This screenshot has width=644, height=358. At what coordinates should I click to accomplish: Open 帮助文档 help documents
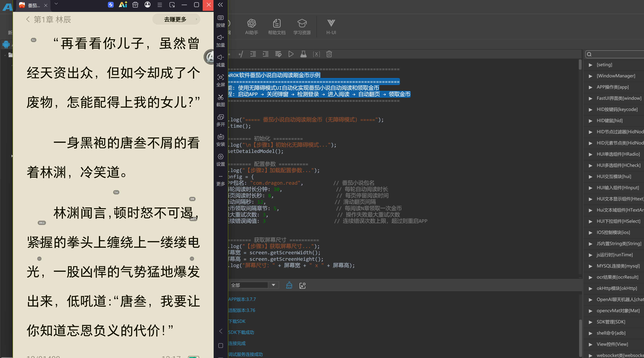click(277, 27)
